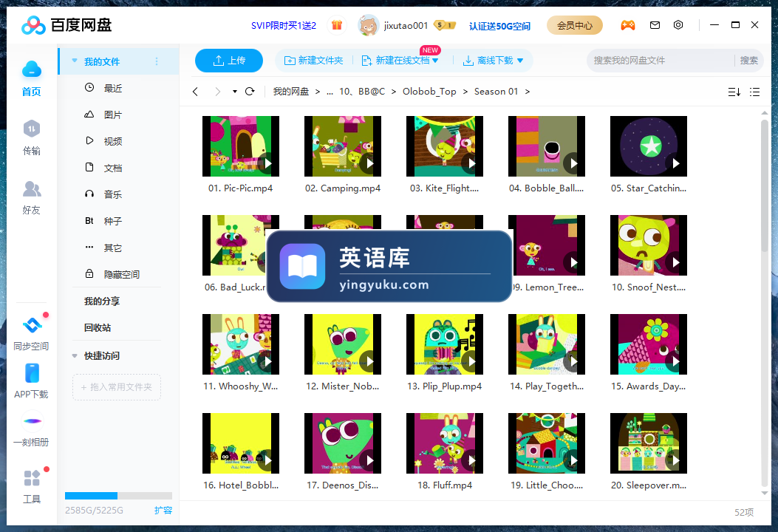Open 一刻相册 album icon
The width and height of the screenshot is (778, 532).
(x=33, y=421)
